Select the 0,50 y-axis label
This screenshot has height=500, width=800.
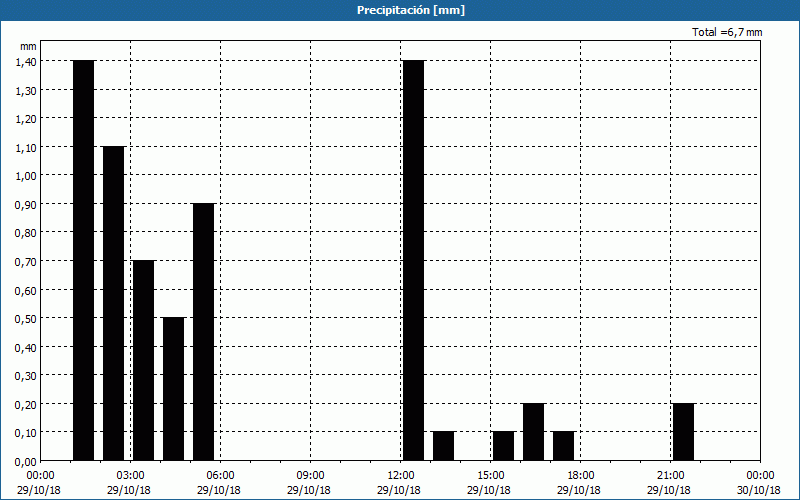[27, 319]
